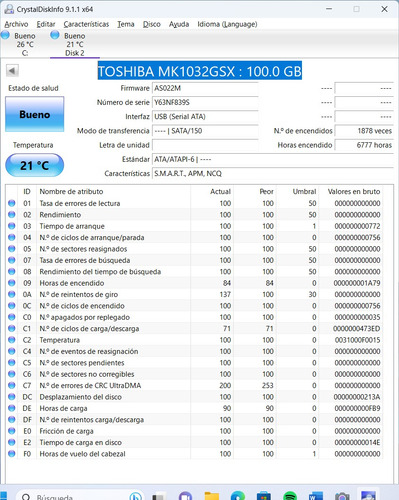Click the status circle for attribute 02
Screen dimensions: 399x500
point(12,215)
